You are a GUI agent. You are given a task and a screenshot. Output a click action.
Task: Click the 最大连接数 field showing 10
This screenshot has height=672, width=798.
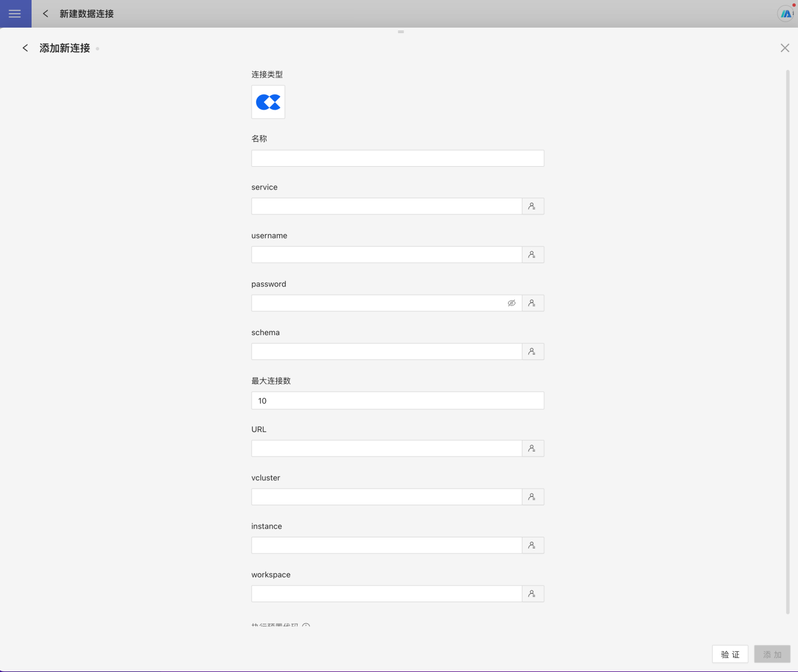click(397, 401)
